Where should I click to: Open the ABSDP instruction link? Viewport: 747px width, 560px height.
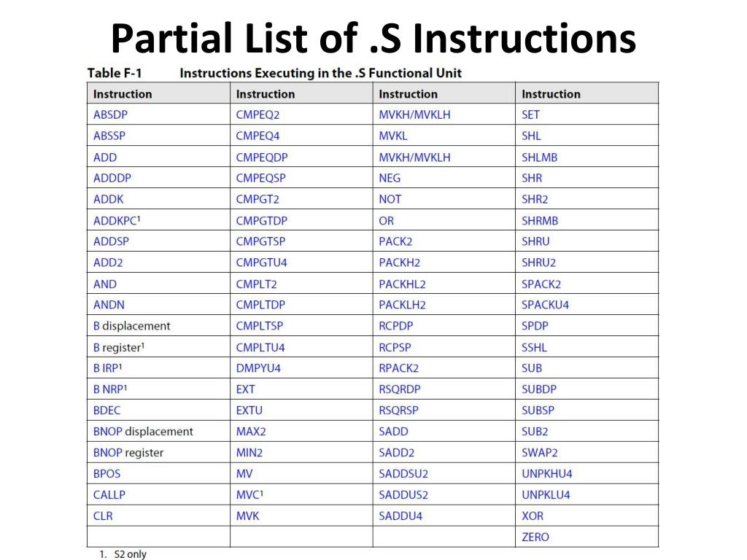coord(111,114)
